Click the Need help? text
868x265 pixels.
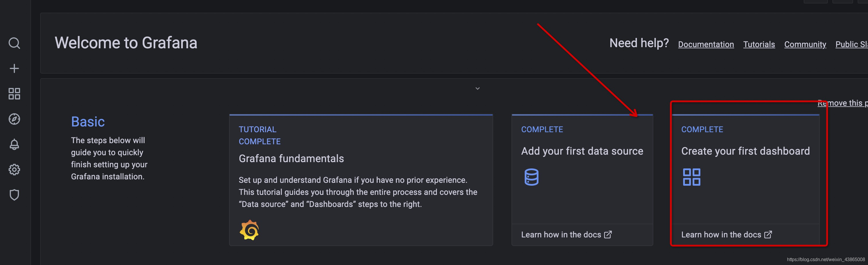coord(639,43)
